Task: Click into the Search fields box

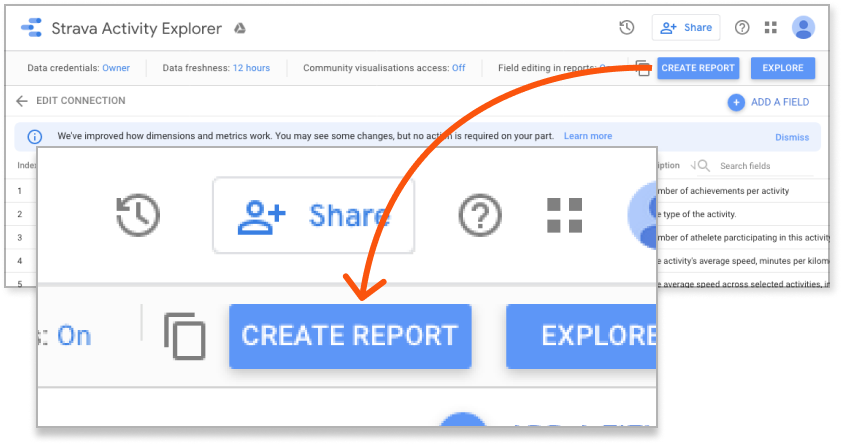Action: [766, 166]
